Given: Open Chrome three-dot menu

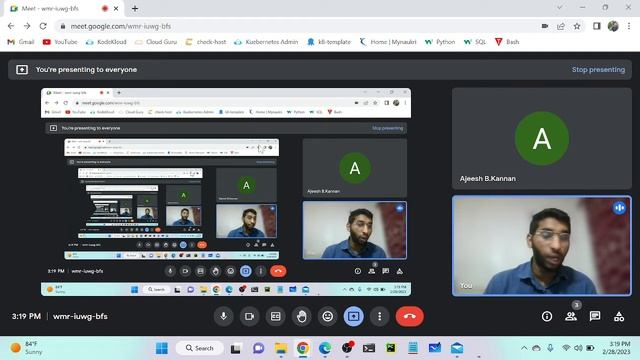Looking at the screenshot, I should [629, 26].
